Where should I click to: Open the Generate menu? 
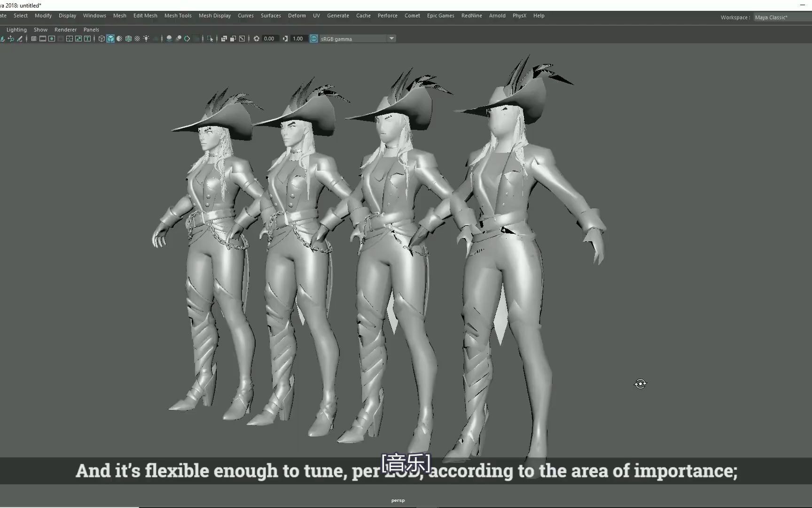[338, 16]
